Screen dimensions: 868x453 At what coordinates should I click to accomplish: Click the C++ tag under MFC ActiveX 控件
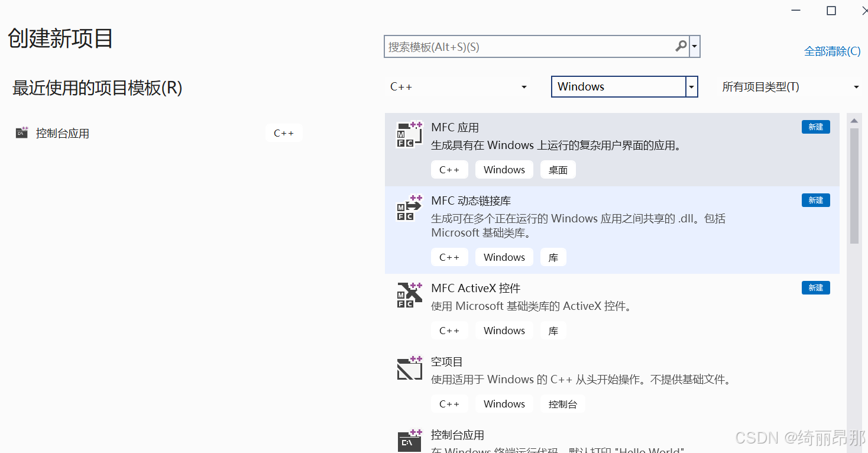pos(449,331)
